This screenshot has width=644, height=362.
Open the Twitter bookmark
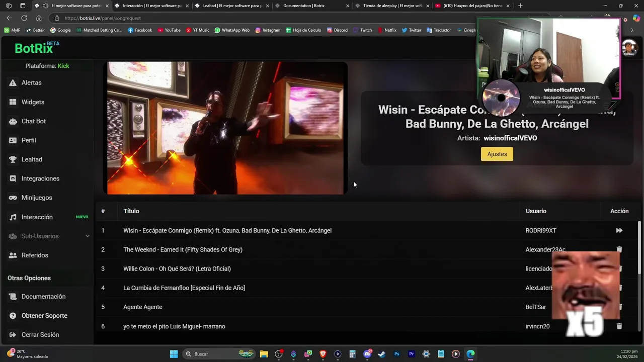[412, 30]
